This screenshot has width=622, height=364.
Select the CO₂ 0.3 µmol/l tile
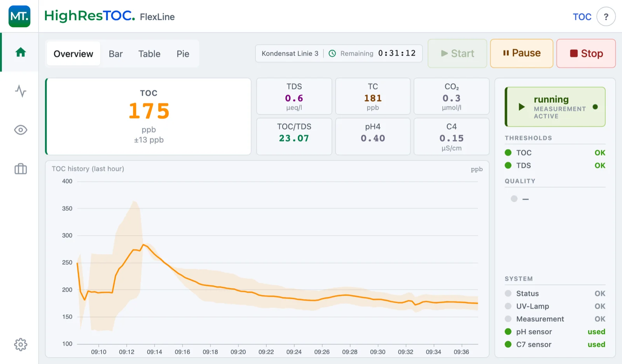[x=451, y=96]
